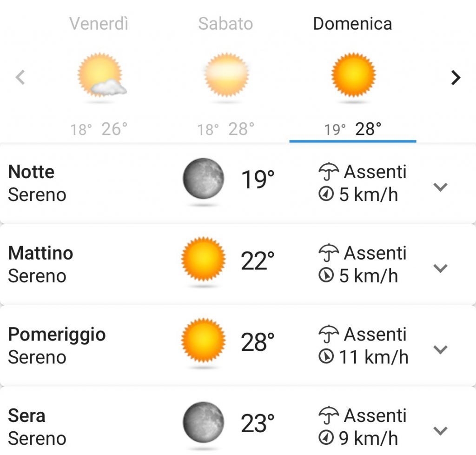Tap the Sabato hazy sun icon
This screenshot has height=455, width=476.
tap(226, 75)
